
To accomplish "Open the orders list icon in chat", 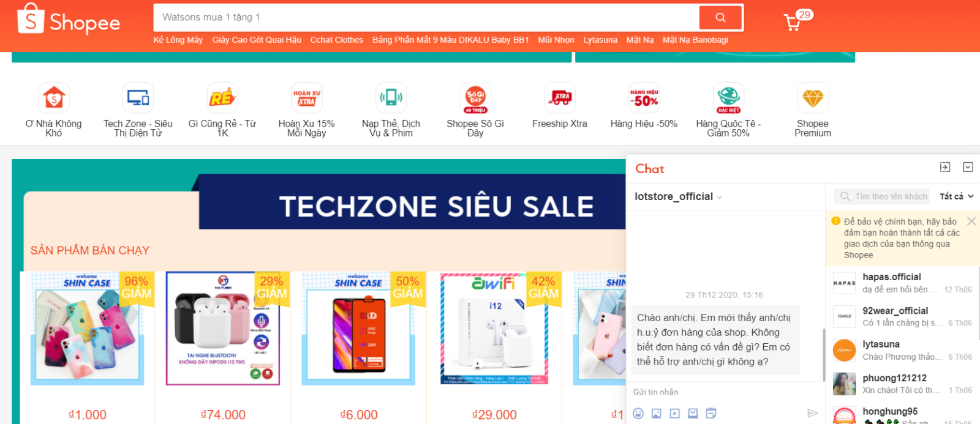I will click(711, 414).
